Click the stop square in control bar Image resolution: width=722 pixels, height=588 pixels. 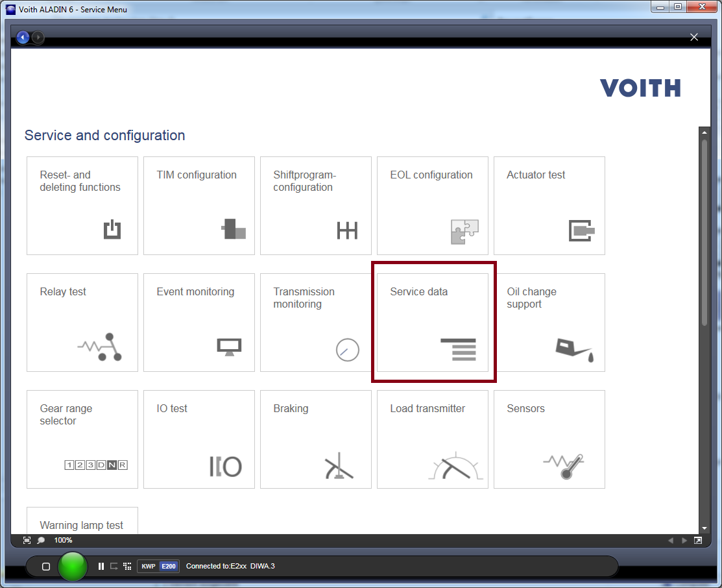tap(46, 567)
